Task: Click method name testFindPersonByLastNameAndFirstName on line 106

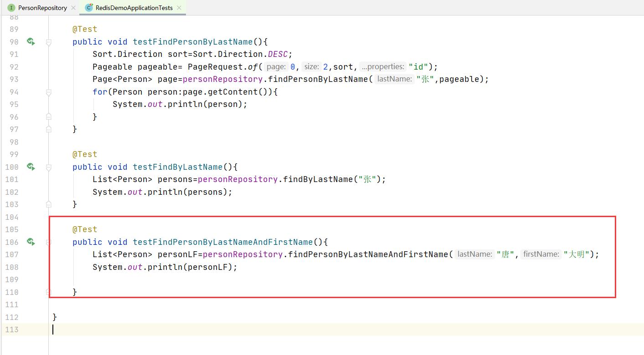Action: tap(223, 242)
